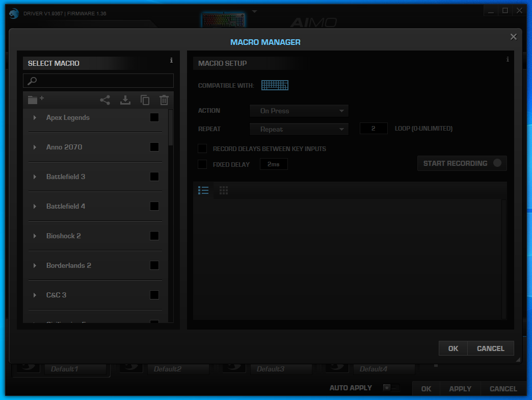
Task: Click the keyboard device thumbnail
Action: [x=224, y=20]
